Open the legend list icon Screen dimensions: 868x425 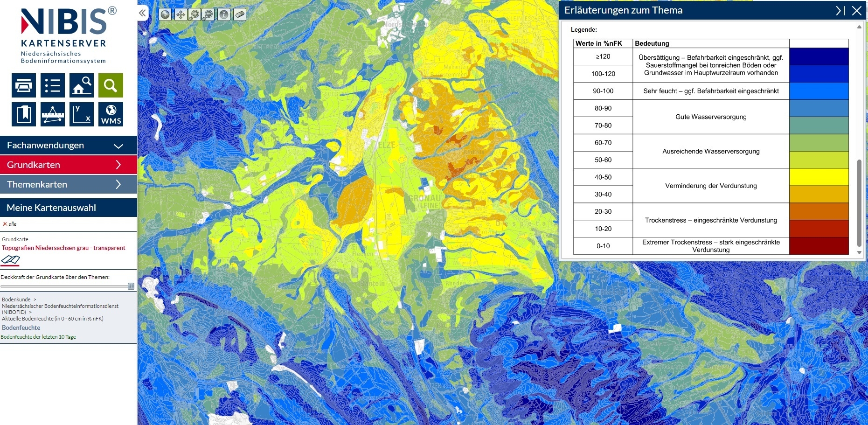pyautogui.click(x=53, y=85)
